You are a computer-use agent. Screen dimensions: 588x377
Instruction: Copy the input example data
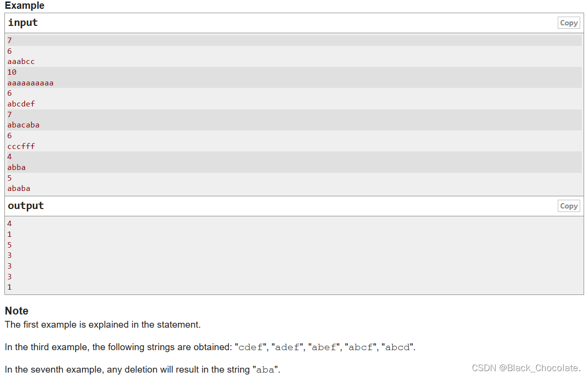pyautogui.click(x=568, y=23)
